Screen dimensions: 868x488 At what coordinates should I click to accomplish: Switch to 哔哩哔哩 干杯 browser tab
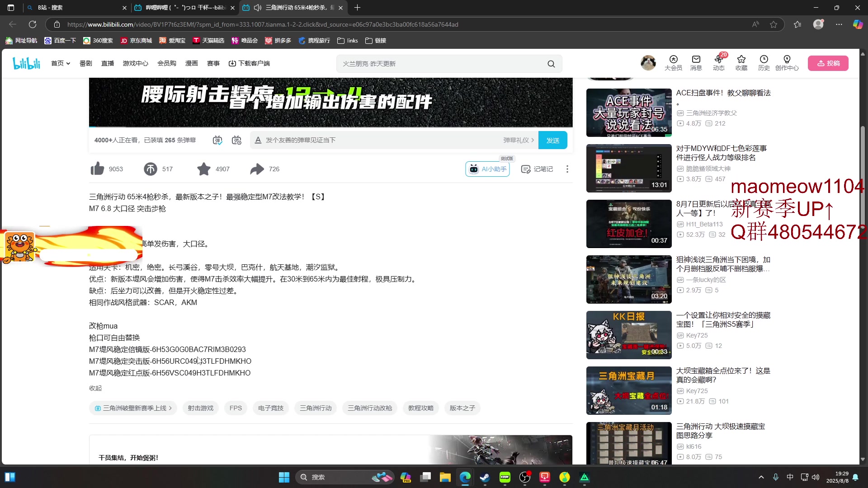point(185,8)
